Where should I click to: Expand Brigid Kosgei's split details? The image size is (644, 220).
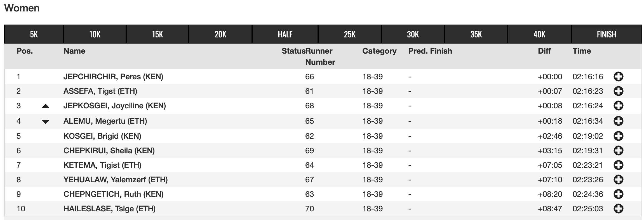coord(618,136)
